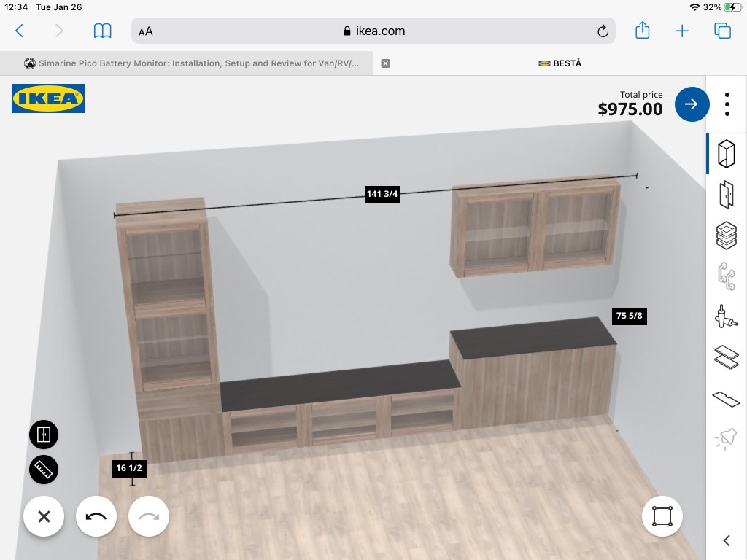This screenshot has height=560, width=747.
Task: Tap the ikea.com address bar
Action: click(373, 31)
